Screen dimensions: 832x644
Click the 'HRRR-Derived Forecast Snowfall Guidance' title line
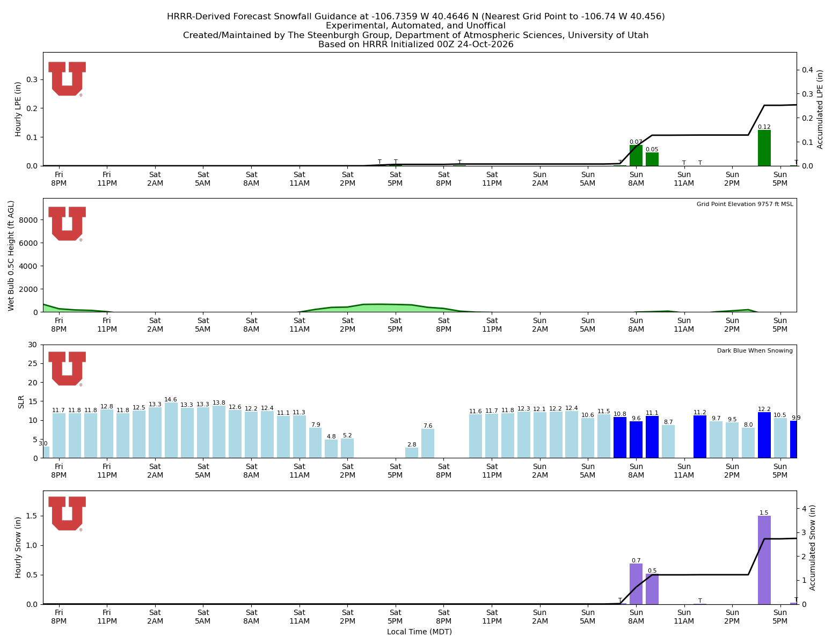(x=415, y=17)
